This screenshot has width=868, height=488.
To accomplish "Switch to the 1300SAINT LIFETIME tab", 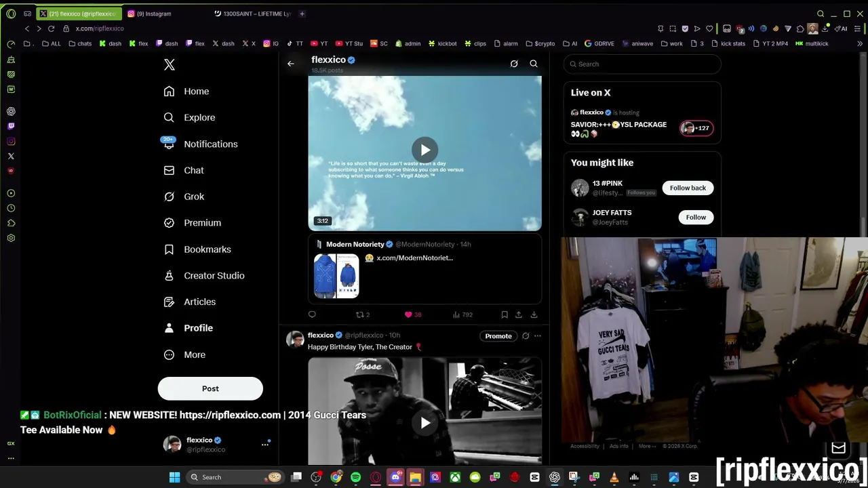I will point(252,14).
